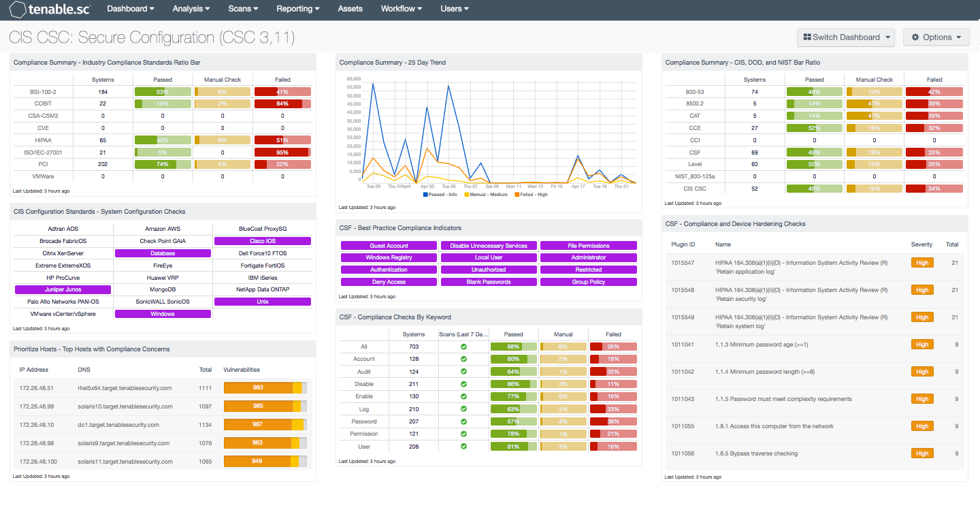Viewport: 980px width, 512px height.
Task: Click '1.8.1 Access this computer from the network'
Action: click(774, 426)
